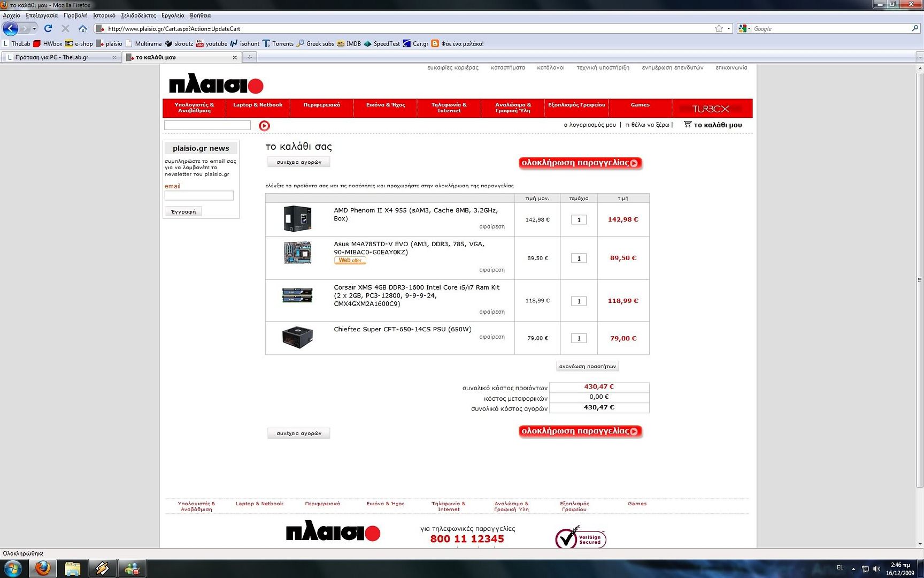Remove the Chieftec PSU via αφαίρεση link
924x578 pixels.
[x=491, y=337]
